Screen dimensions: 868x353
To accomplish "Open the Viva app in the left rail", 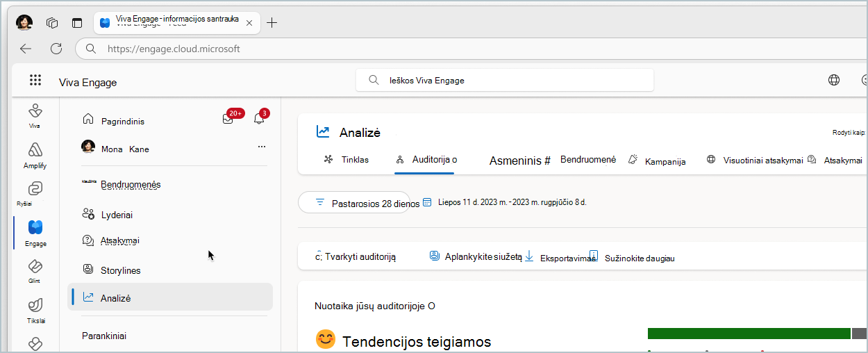I will click(35, 116).
